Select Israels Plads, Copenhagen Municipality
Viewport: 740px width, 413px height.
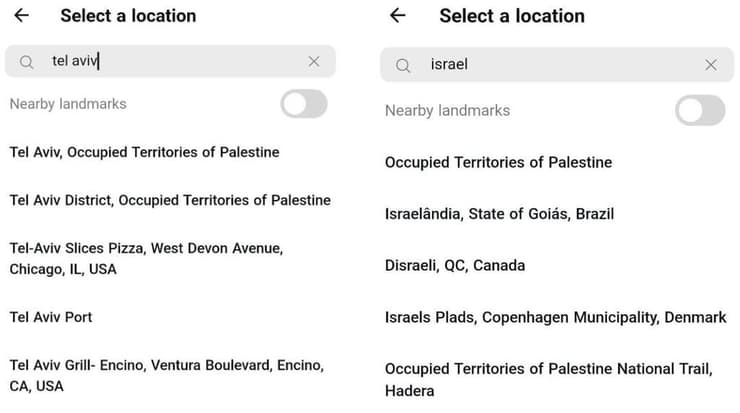pyautogui.click(x=555, y=317)
